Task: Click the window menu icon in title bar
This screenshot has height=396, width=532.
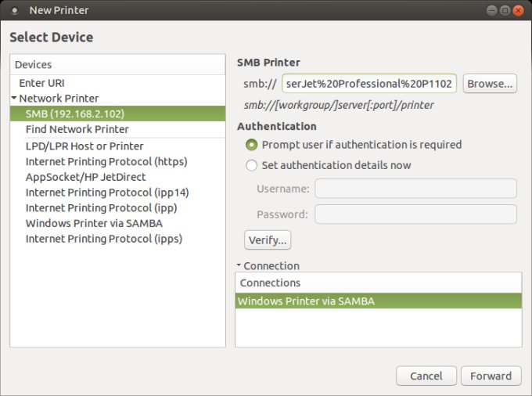Action: (15, 11)
